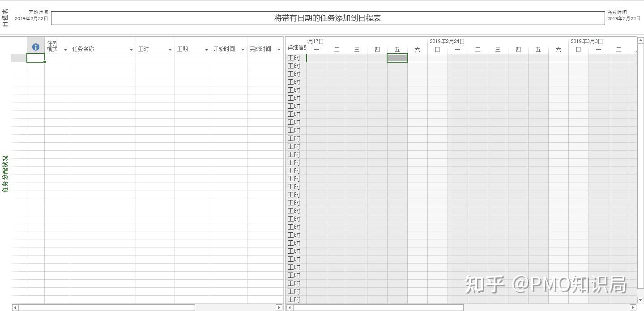Select 五 day column under 月17日 week

397,50
